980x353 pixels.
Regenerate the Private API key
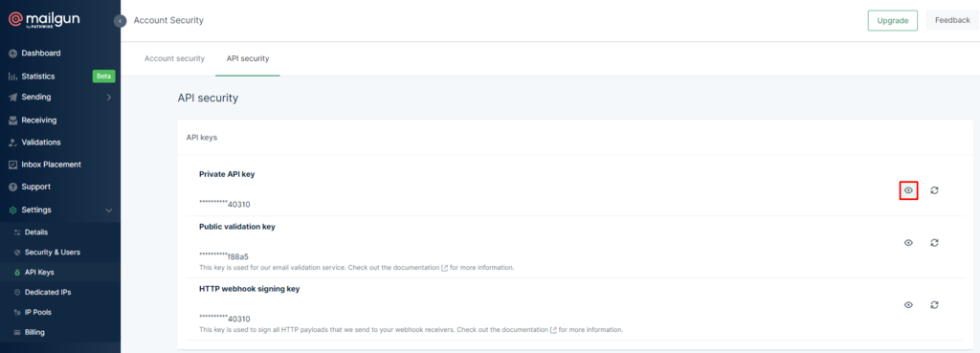934,190
